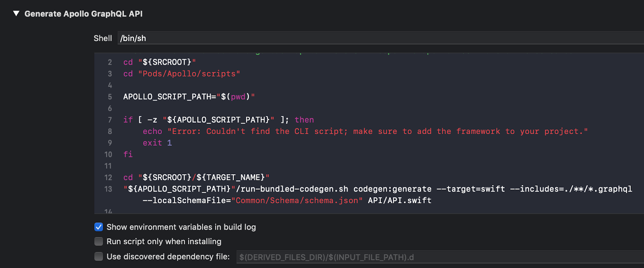
Task: Click the run-bundled-codegen.sh command line
Action: pos(378,189)
